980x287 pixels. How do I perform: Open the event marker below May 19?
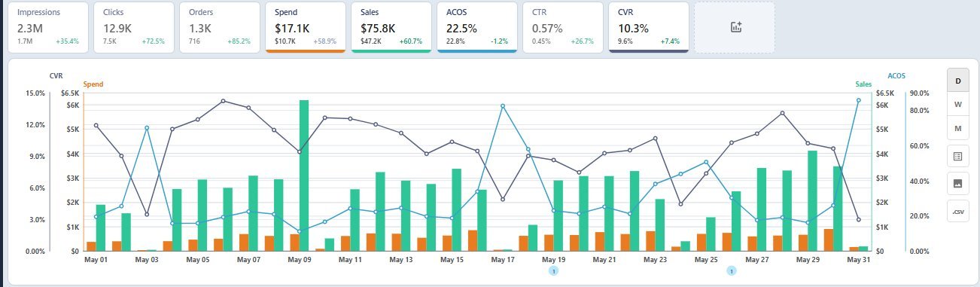pyautogui.click(x=553, y=270)
